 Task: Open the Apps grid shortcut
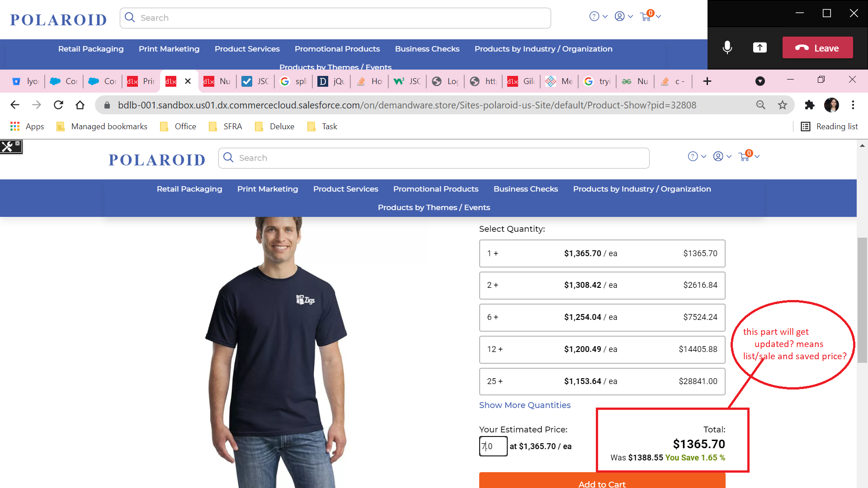27,127
